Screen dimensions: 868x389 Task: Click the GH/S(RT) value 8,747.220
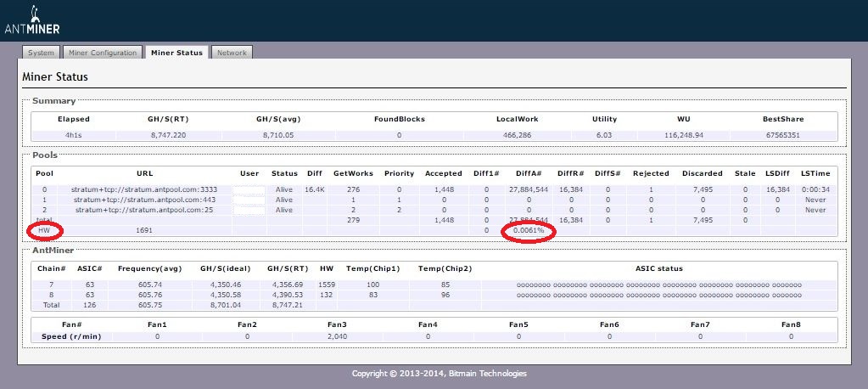(168, 135)
